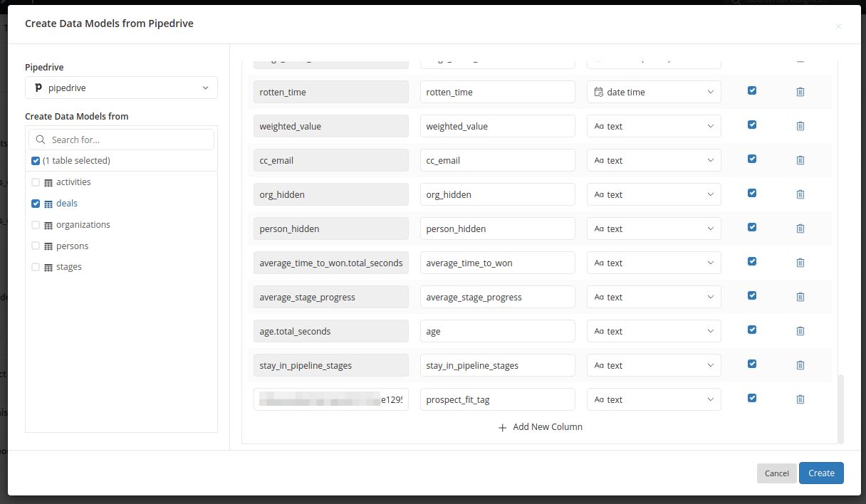Viewport: 866px width, 504px height.
Task: Select the stages table label
Action: 69,267
